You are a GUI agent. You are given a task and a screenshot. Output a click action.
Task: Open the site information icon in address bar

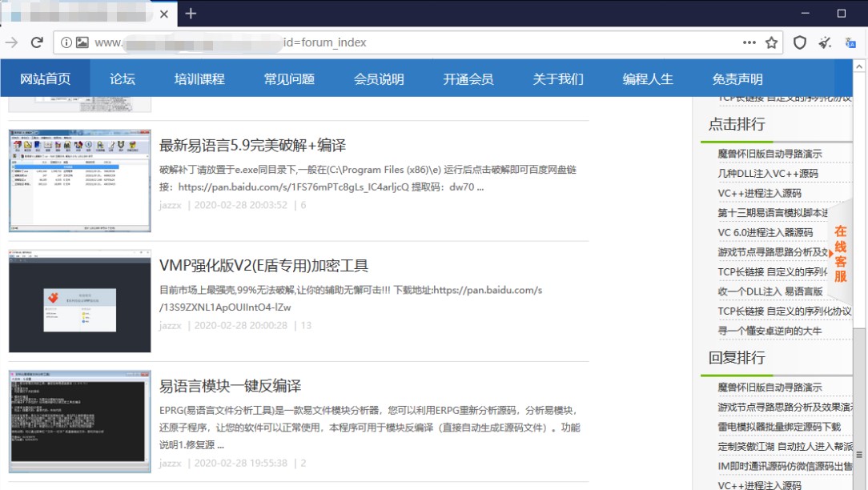coord(66,42)
